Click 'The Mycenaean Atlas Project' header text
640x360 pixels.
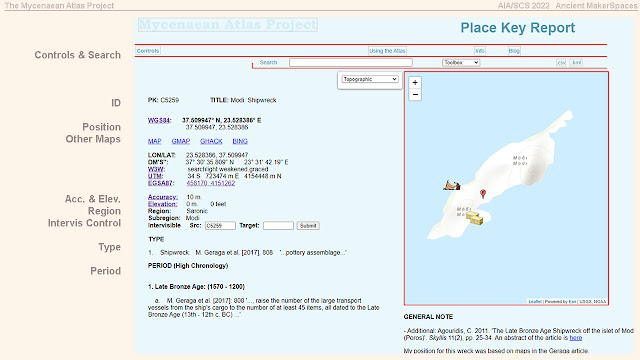pyautogui.click(x=59, y=5)
